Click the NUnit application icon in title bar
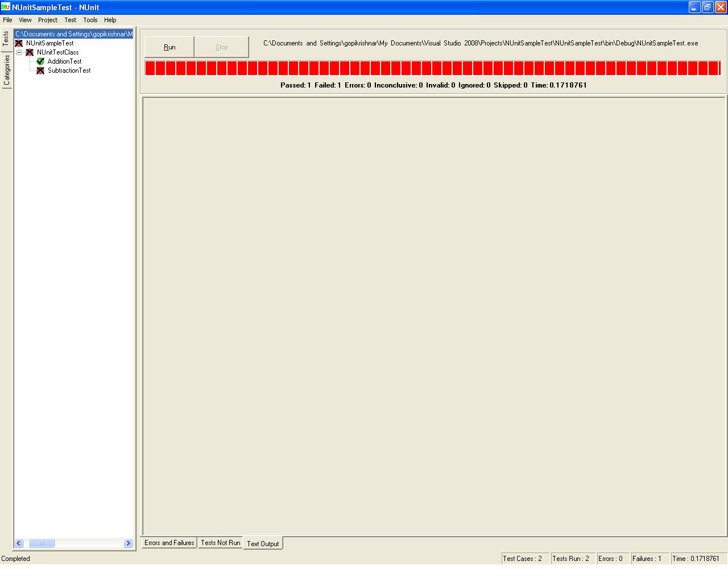This screenshot has width=728, height=582. [6, 7]
